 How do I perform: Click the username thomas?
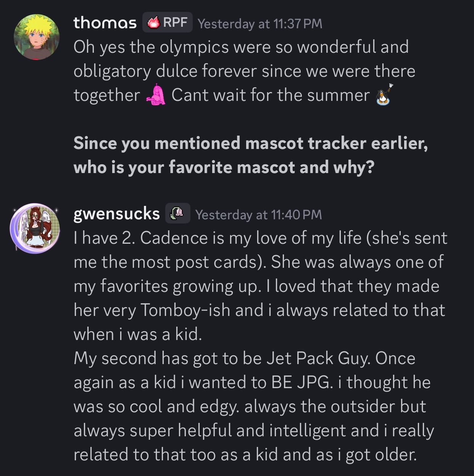point(105,23)
